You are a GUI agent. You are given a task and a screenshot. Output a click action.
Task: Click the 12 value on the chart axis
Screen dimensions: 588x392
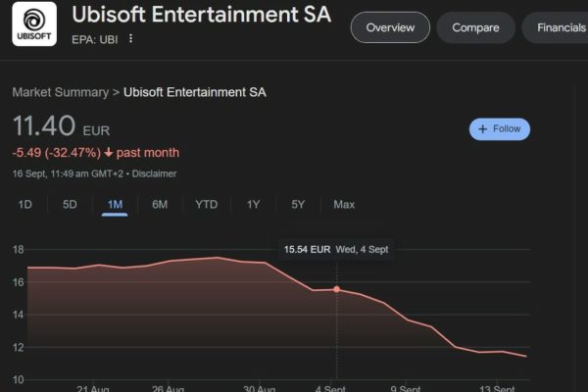(18, 347)
